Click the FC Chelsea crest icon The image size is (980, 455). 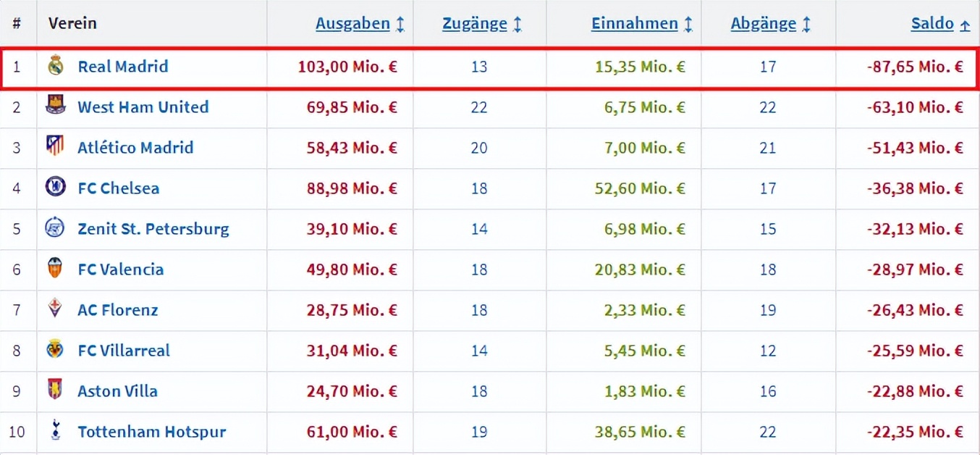pyautogui.click(x=56, y=188)
